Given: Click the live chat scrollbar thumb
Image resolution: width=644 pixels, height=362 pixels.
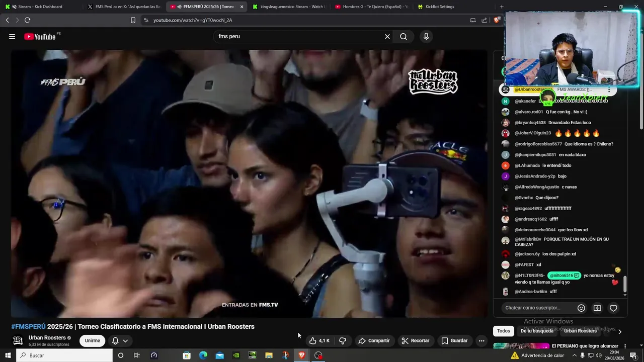Looking at the screenshot, I should 625,284.
